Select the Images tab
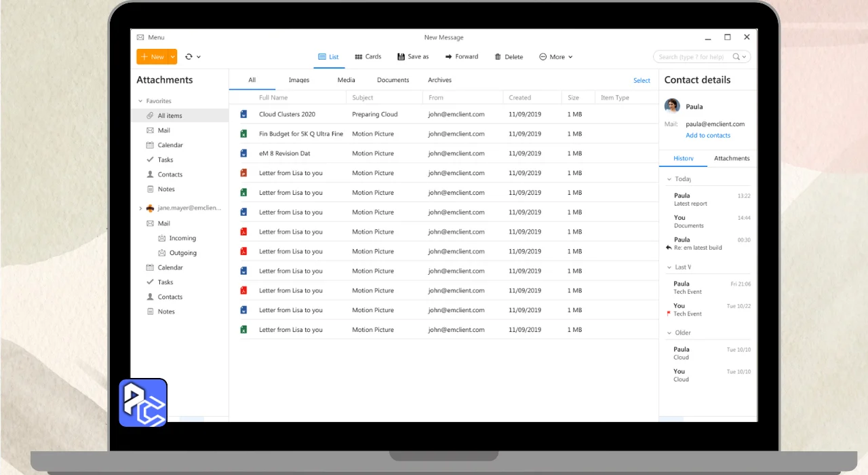This screenshot has height=475, width=868. [x=299, y=80]
